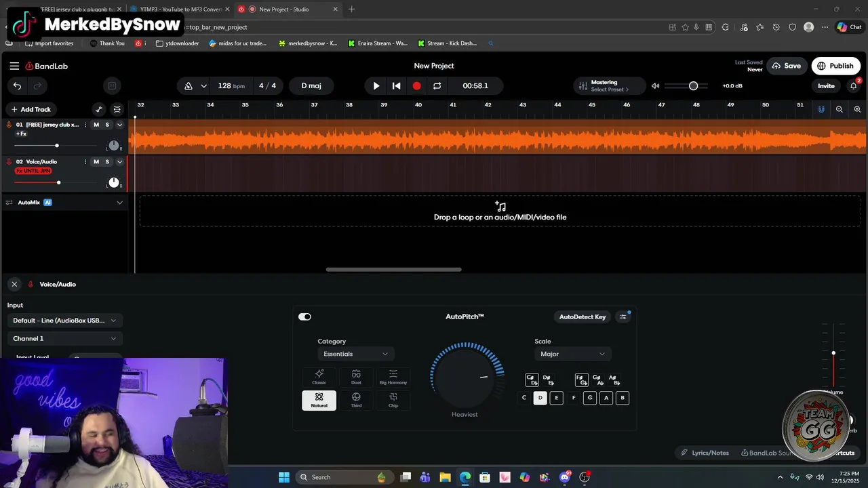Toggle AutoPitch on/off switch
The image size is (868, 488).
(304, 317)
